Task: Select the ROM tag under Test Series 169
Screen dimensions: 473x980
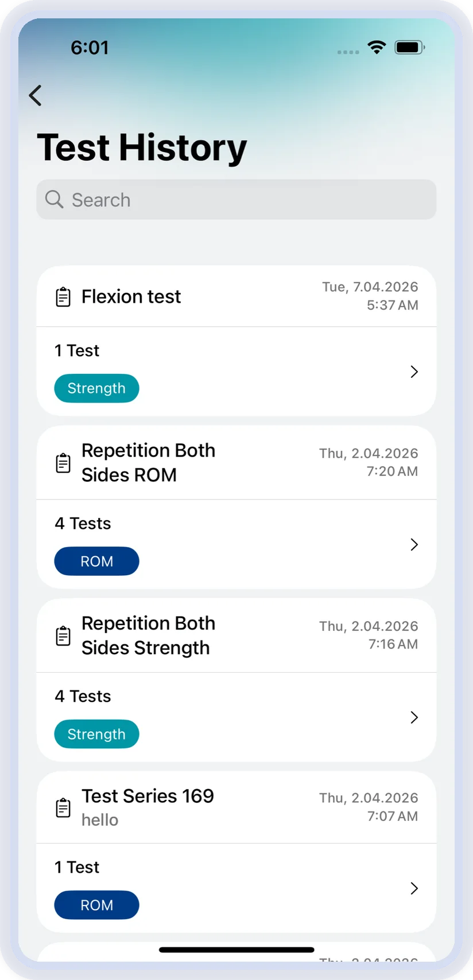Action: click(96, 905)
